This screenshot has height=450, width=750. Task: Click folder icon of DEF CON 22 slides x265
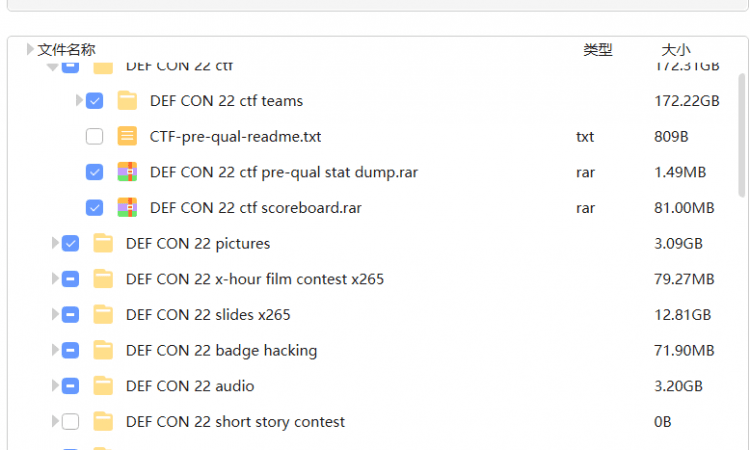[103, 315]
